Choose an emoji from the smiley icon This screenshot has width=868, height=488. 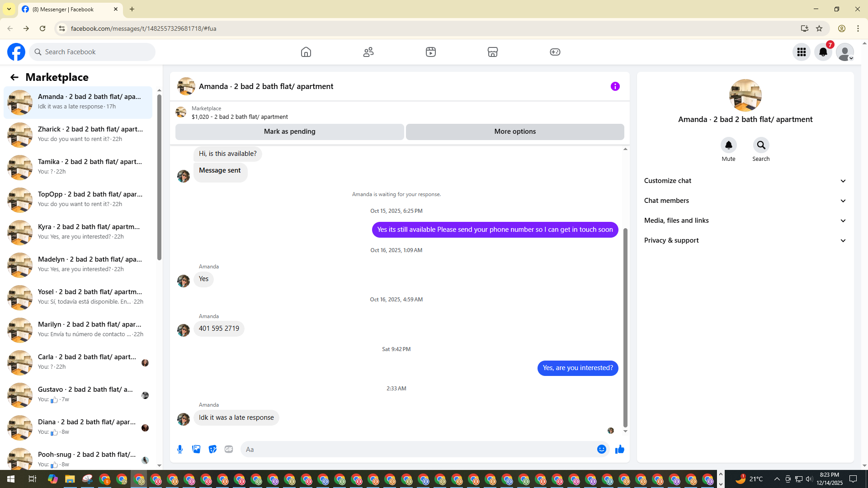coord(601,449)
